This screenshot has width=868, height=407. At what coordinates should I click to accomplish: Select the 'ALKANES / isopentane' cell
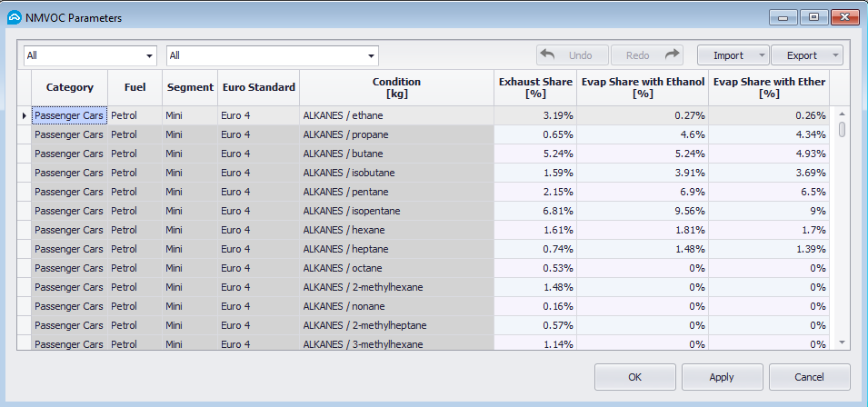click(x=396, y=211)
